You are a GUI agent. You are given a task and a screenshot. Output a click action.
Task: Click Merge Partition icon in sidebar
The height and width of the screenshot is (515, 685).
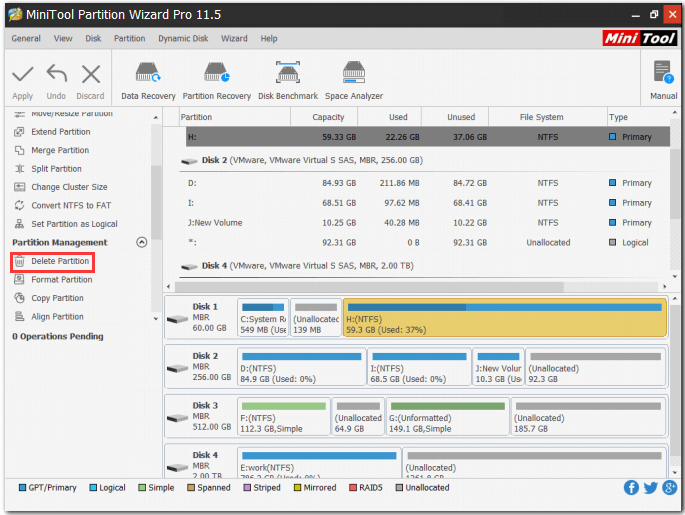19,150
